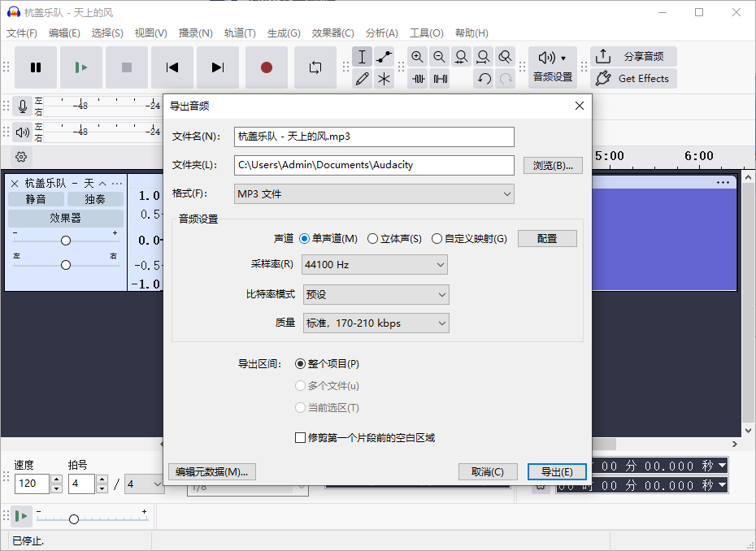Click the 浏览(B) button

click(x=553, y=165)
